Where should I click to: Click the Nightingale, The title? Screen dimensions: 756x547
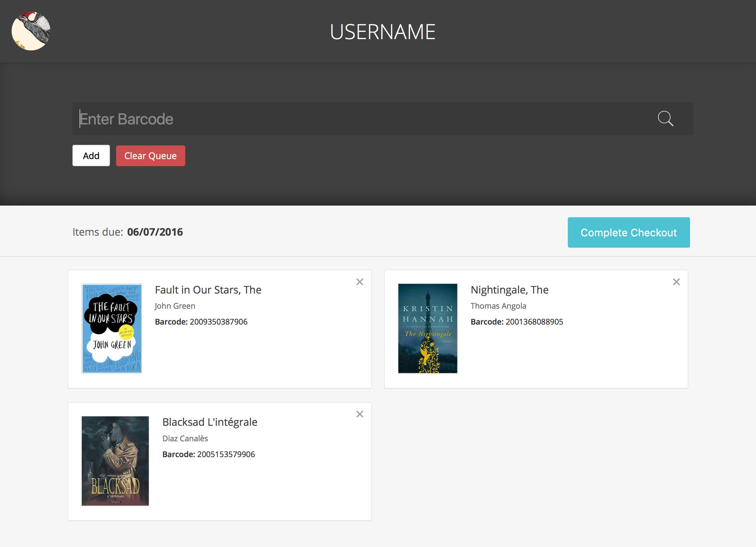click(x=509, y=290)
